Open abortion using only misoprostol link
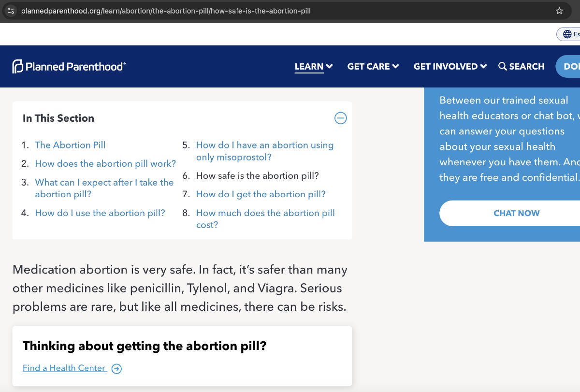Screen dimensions: 580x392 pyautogui.click(x=265, y=151)
